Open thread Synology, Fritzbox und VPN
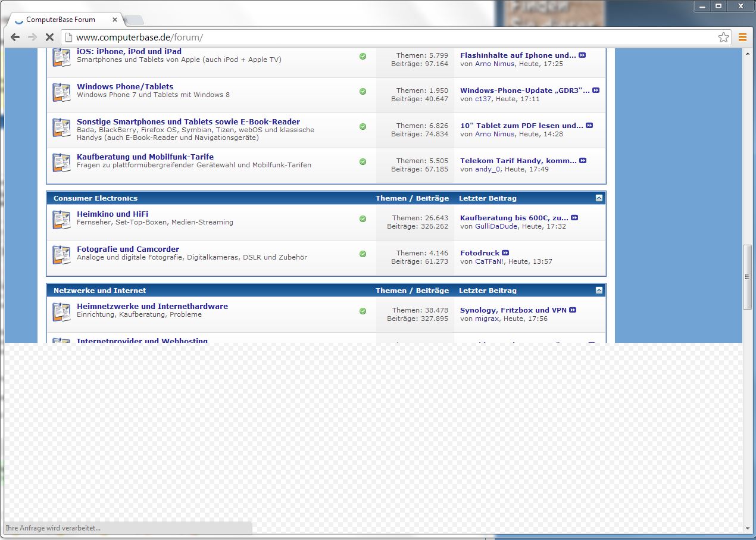The height and width of the screenshot is (540, 756). (x=513, y=310)
